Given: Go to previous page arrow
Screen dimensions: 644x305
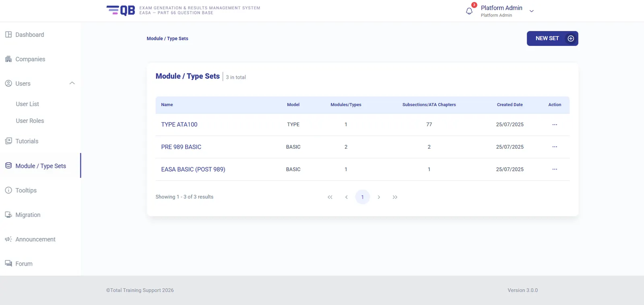Looking at the screenshot, I should click(x=346, y=197).
